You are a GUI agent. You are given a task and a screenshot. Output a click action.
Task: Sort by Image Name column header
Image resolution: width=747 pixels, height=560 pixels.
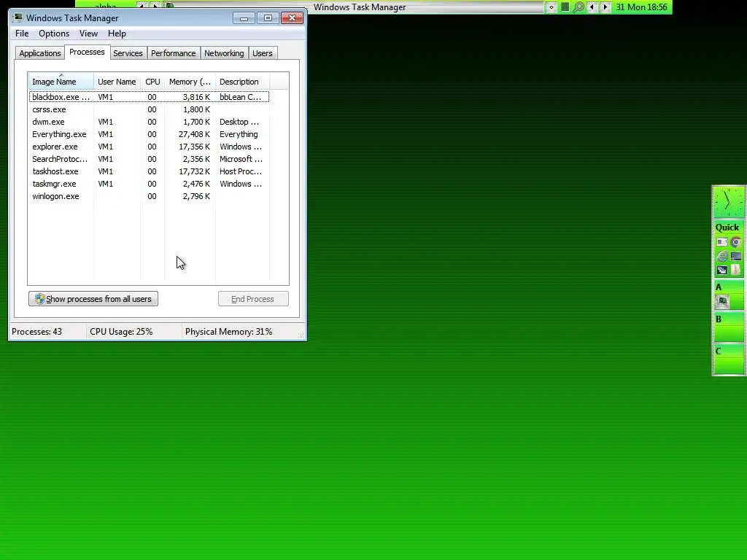click(61, 82)
